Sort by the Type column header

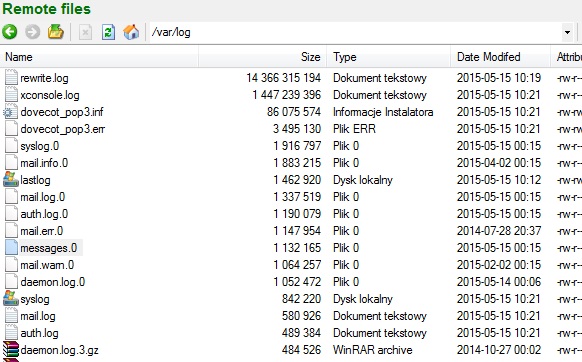[x=389, y=57]
